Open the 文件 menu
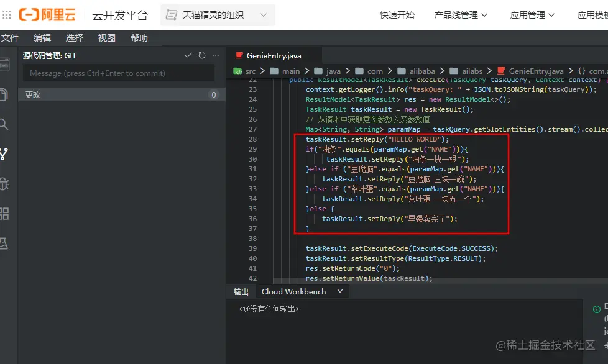 [10, 38]
